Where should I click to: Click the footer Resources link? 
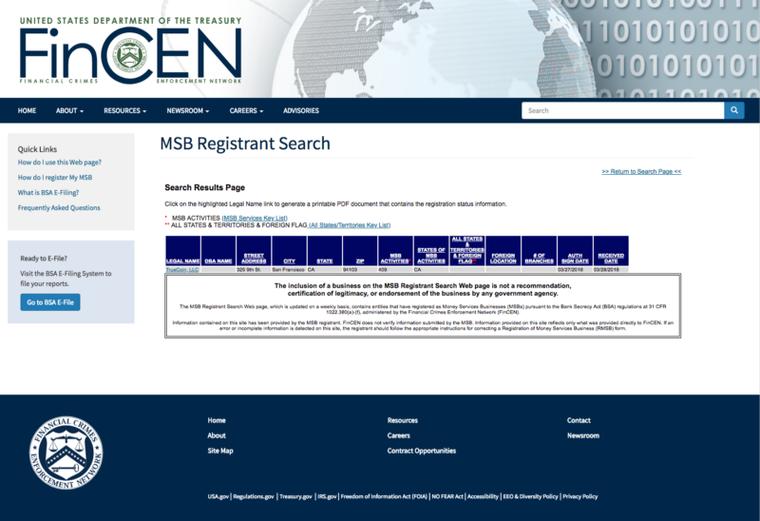[x=402, y=420]
